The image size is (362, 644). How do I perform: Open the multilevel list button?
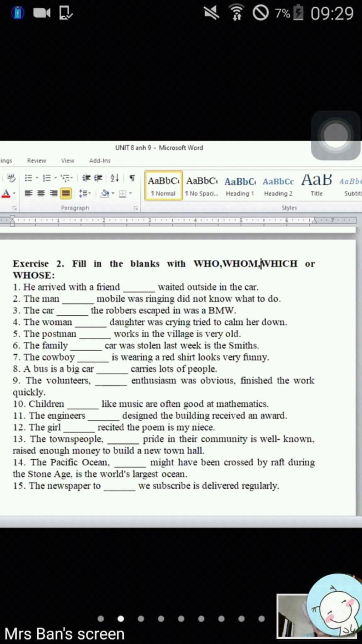[66, 178]
